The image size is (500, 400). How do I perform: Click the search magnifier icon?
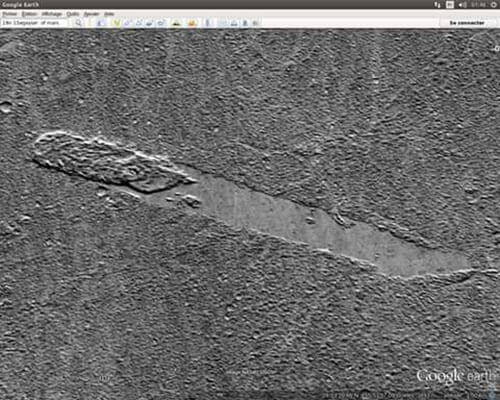coord(78,23)
